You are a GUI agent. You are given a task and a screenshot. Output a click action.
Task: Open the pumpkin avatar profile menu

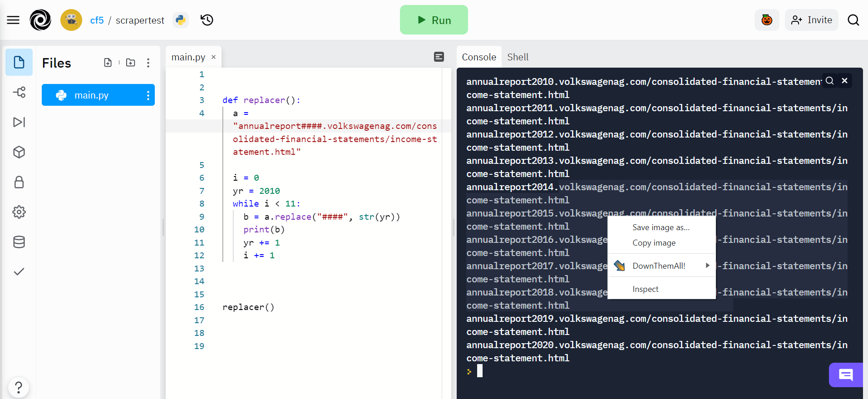[x=767, y=20]
